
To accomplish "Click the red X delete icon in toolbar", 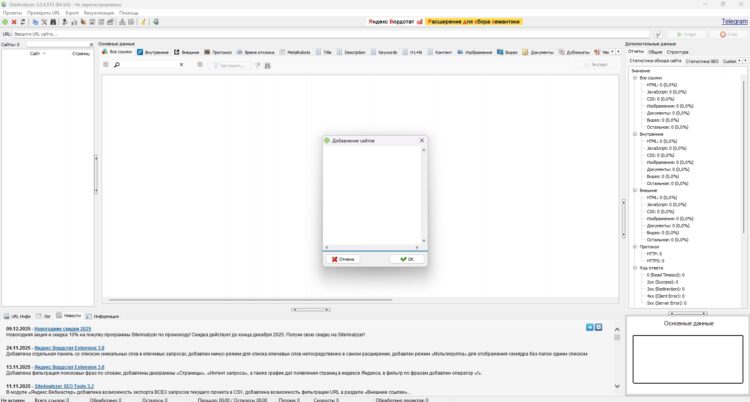I will point(14,22).
